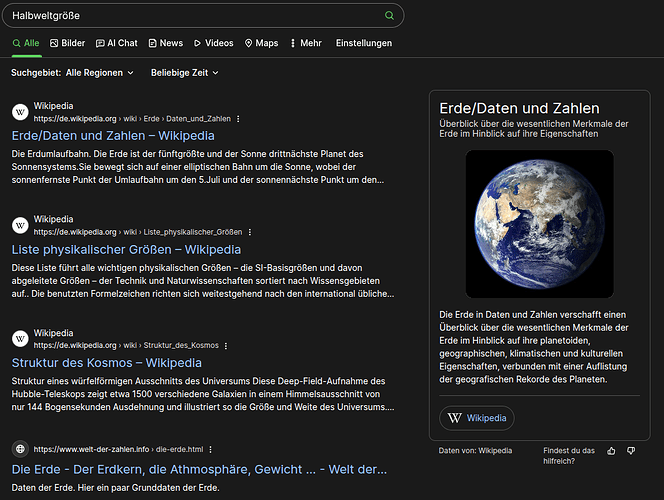Open the Maps tab
The image size is (664, 500).
261,43
